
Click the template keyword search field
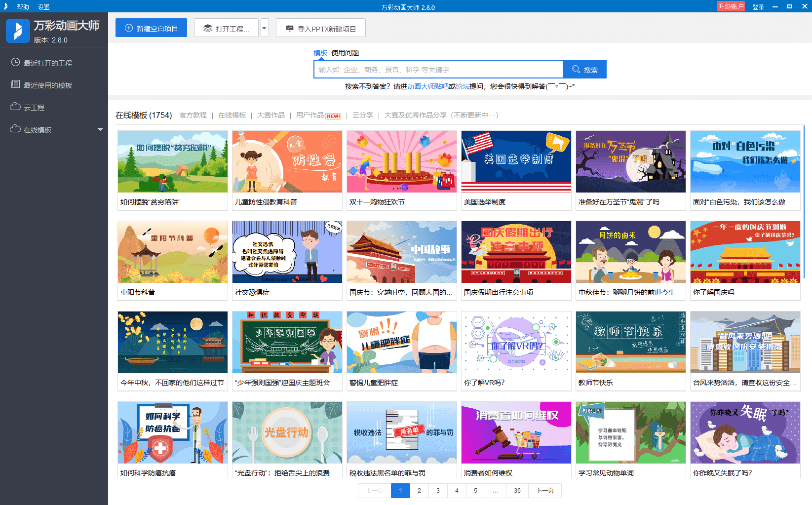[438, 70]
